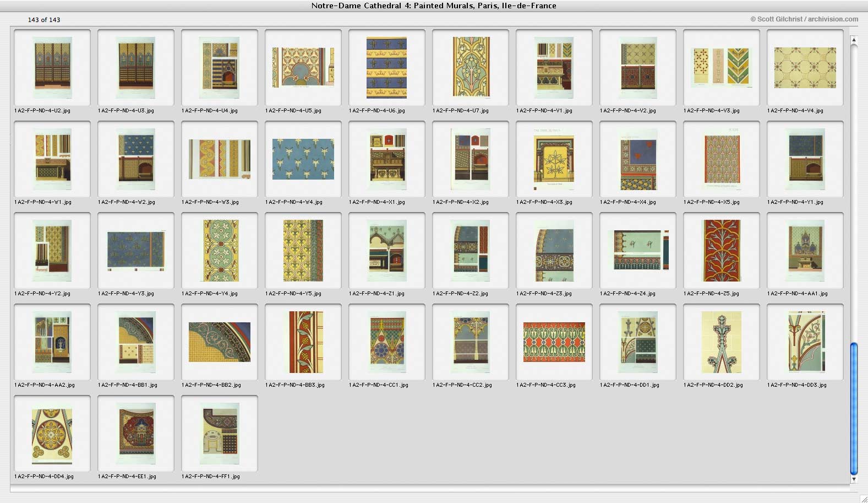Select thumbnail 1A2-F-P-ND-4-BB1.jpg
This screenshot has width=868, height=503.
pos(136,342)
